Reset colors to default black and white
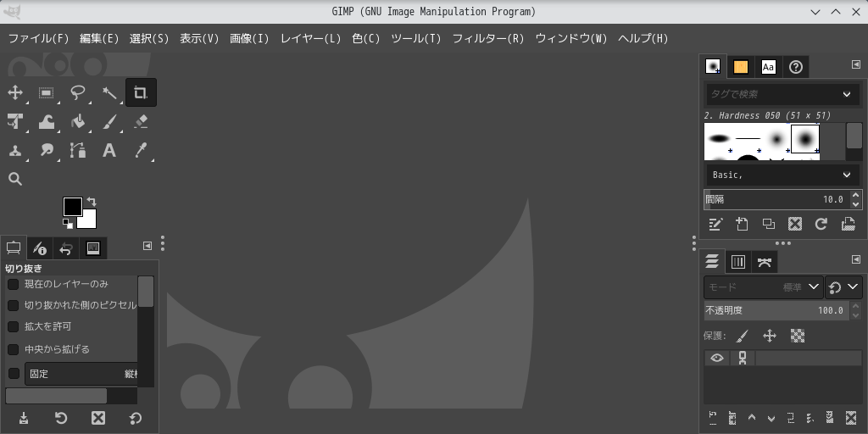This screenshot has height=434, width=868. [x=68, y=223]
